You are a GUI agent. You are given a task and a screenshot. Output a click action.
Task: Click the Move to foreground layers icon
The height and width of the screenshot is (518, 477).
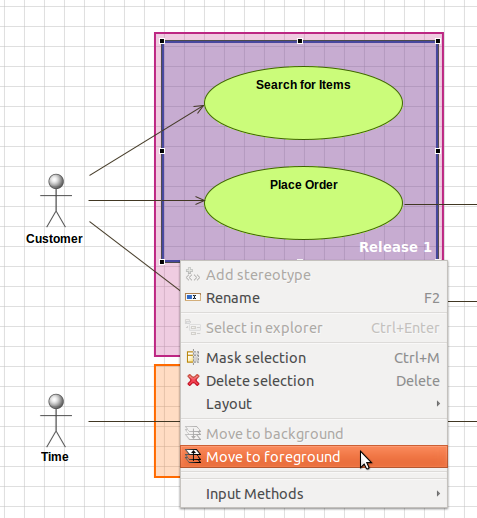coord(193,456)
